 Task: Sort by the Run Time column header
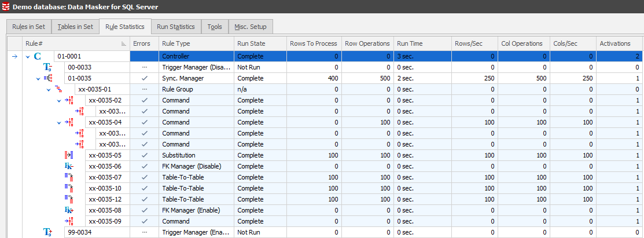coord(421,43)
